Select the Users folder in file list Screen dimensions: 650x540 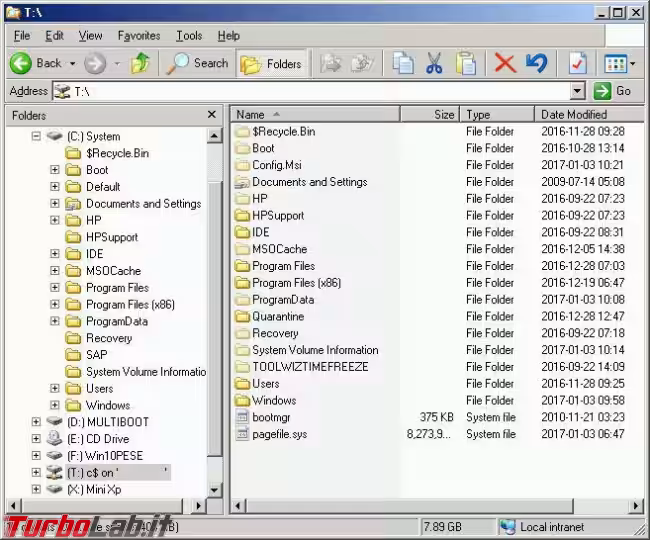coord(265,384)
